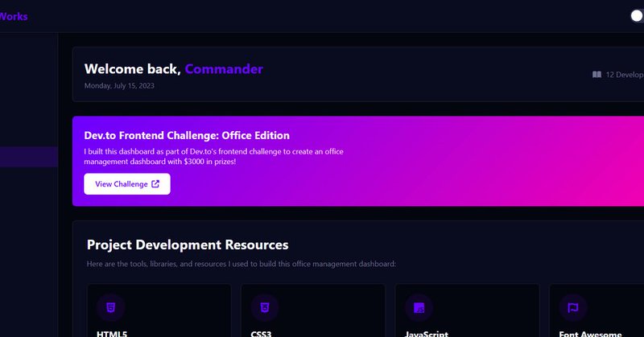The height and width of the screenshot is (337, 644).
Task: Select the highlighted sidebar menu item
Action: pos(29,157)
